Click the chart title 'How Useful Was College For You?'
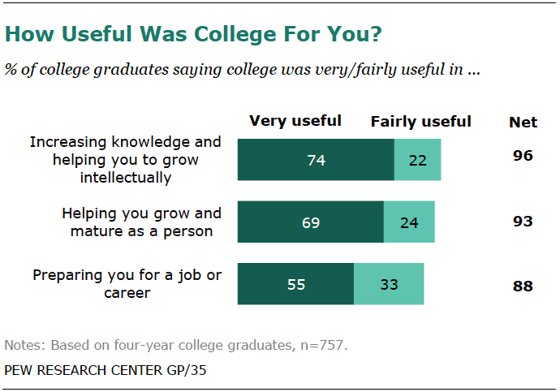Viewport: 560px width, 392px height. (x=194, y=35)
